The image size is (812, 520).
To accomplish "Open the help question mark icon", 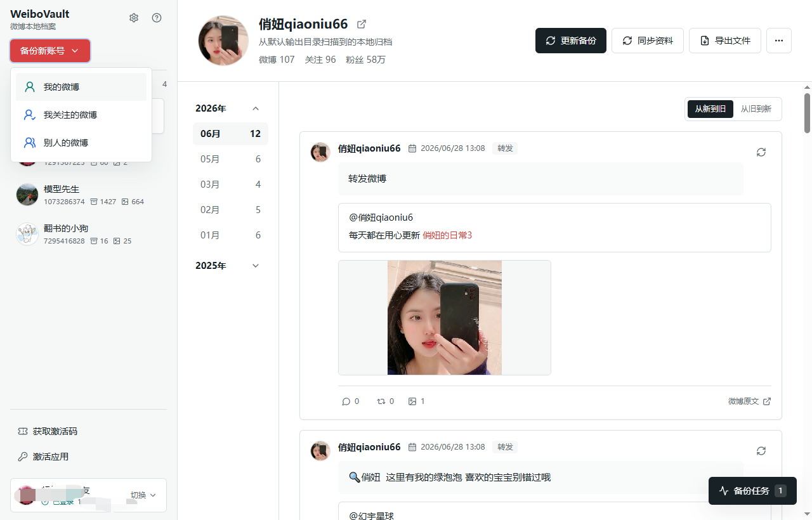I will (157, 18).
